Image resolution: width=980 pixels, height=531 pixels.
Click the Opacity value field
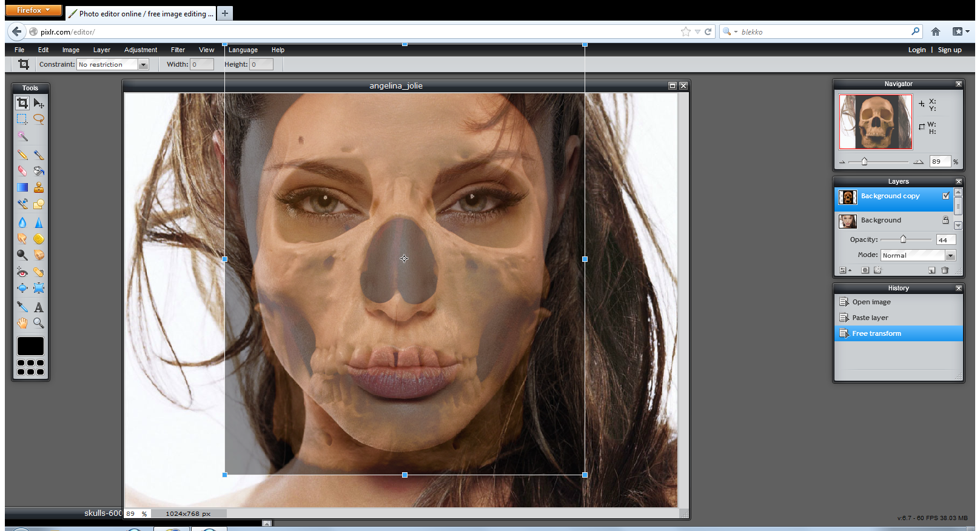pyautogui.click(x=945, y=240)
